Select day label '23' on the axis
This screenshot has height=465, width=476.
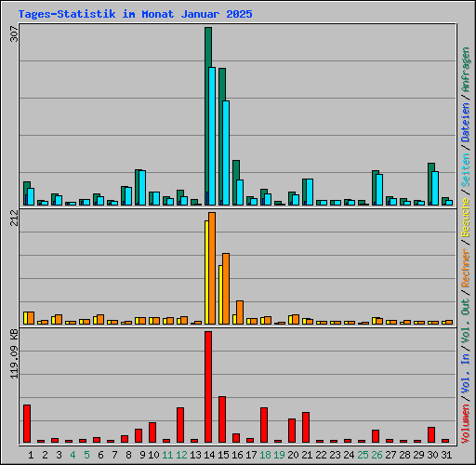(x=335, y=455)
